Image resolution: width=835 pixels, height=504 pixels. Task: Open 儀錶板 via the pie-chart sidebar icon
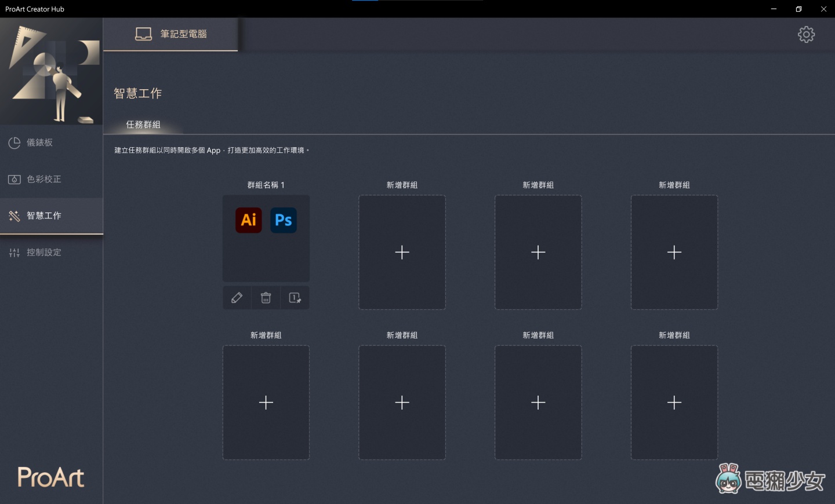coord(14,143)
